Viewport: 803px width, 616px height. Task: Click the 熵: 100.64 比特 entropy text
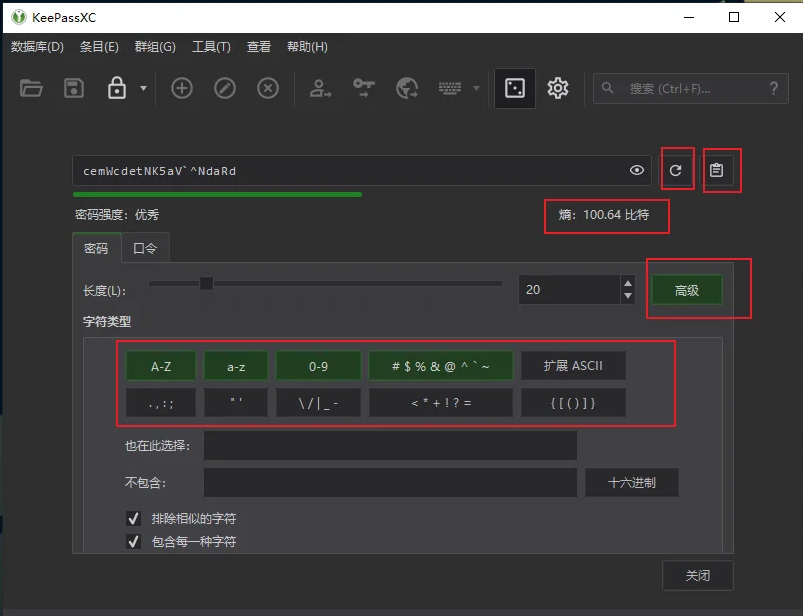[x=604, y=215]
